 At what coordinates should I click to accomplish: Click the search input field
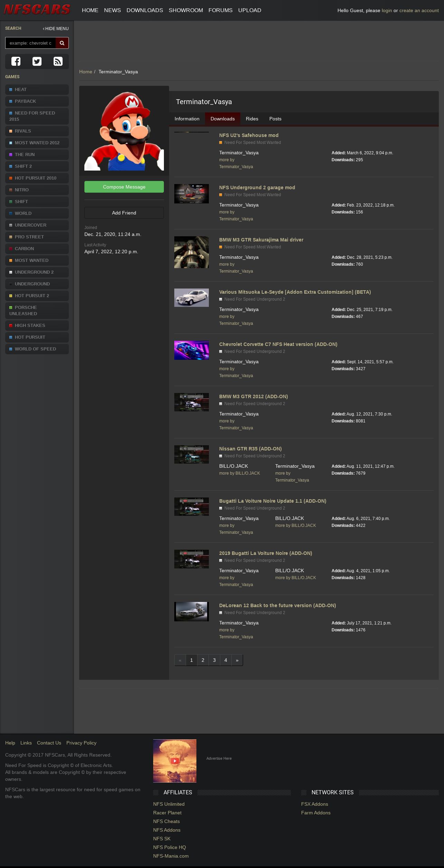coord(30,43)
